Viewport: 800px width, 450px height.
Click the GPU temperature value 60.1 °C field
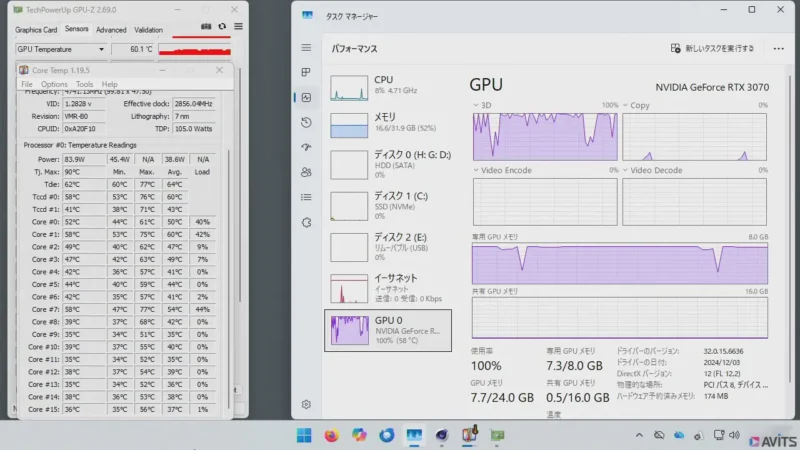point(133,49)
